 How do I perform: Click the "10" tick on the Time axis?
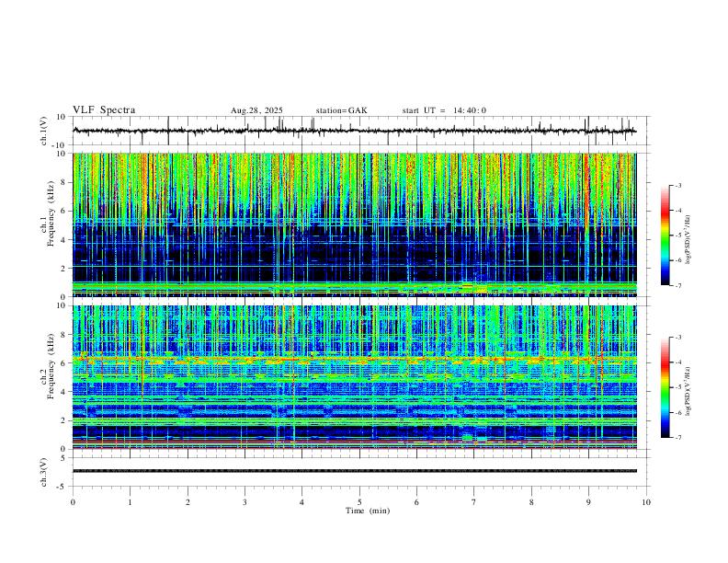point(646,502)
